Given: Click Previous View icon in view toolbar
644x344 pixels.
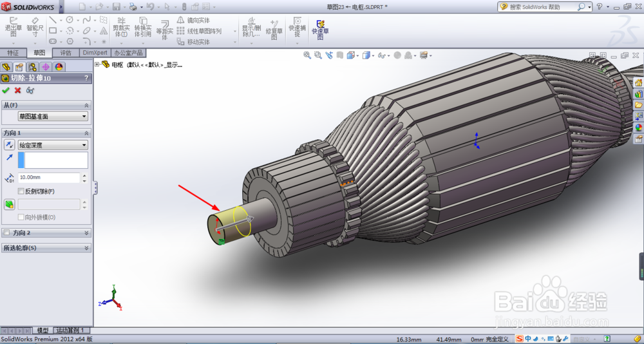Looking at the screenshot, I should (329, 55).
